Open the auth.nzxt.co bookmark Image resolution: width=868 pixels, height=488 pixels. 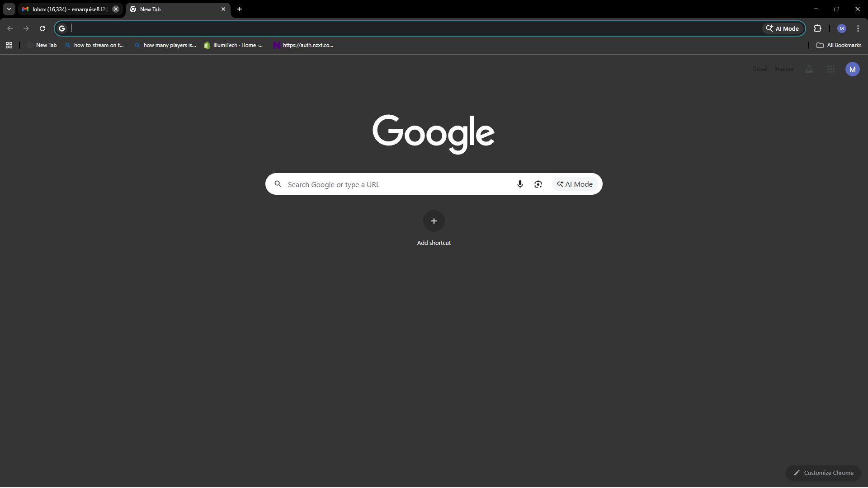(x=303, y=45)
